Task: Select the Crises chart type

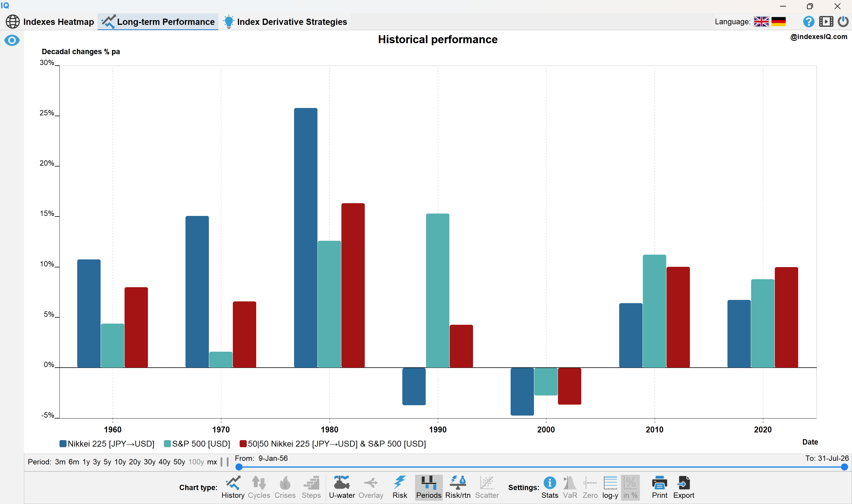Action: (x=285, y=487)
